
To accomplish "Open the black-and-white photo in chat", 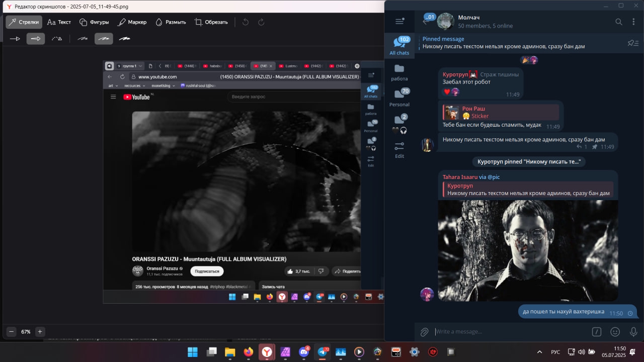I will 528,250.
